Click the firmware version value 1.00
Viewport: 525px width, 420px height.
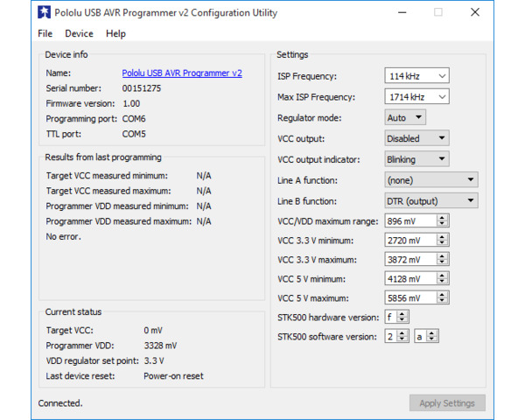131,103
